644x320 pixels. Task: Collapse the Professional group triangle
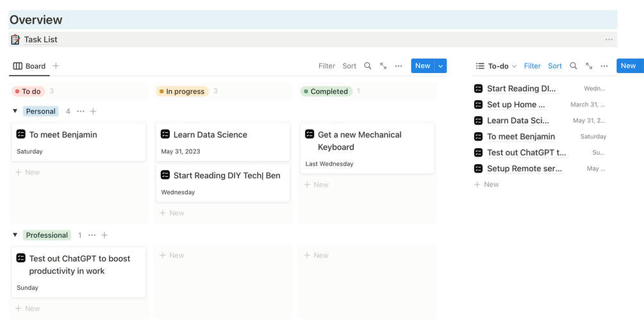point(15,235)
